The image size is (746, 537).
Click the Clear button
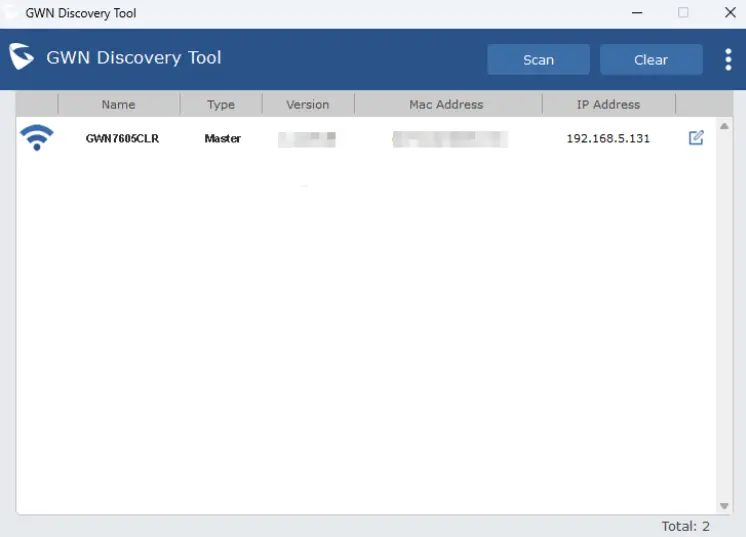pyautogui.click(x=651, y=59)
